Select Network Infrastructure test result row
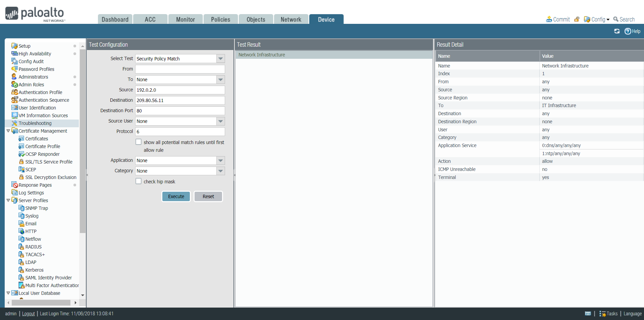 coord(334,55)
